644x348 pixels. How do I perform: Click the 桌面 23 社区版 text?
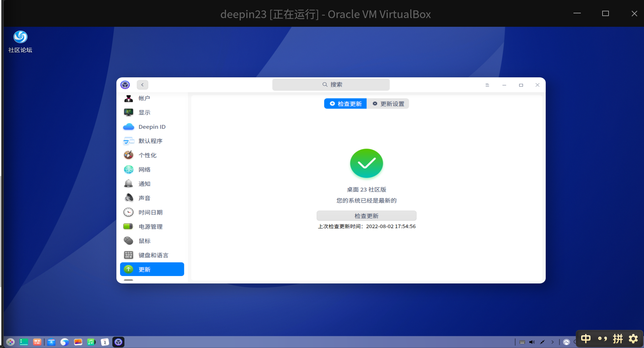click(x=366, y=190)
